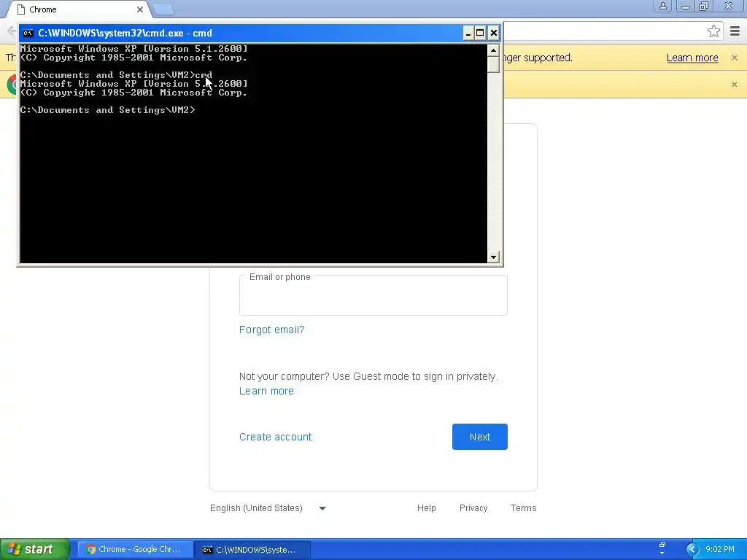
Task: Open the English (United States) language dropdown
Action: 268,508
